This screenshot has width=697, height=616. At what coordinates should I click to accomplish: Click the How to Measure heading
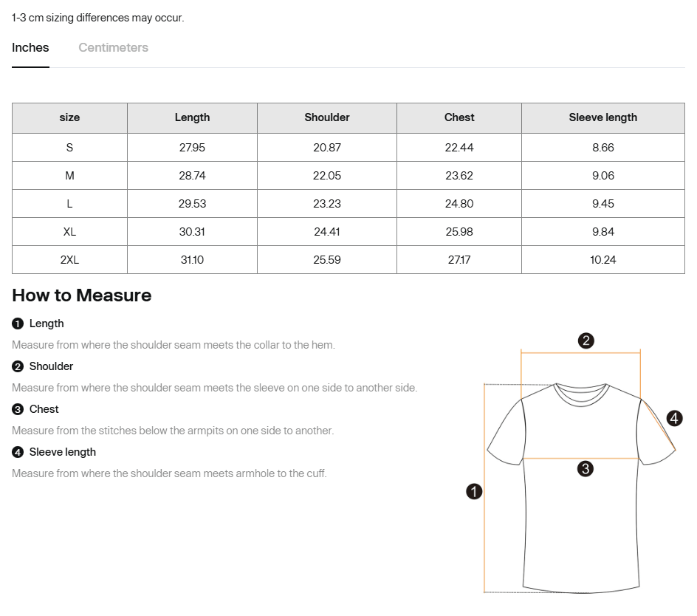(81, 295)
